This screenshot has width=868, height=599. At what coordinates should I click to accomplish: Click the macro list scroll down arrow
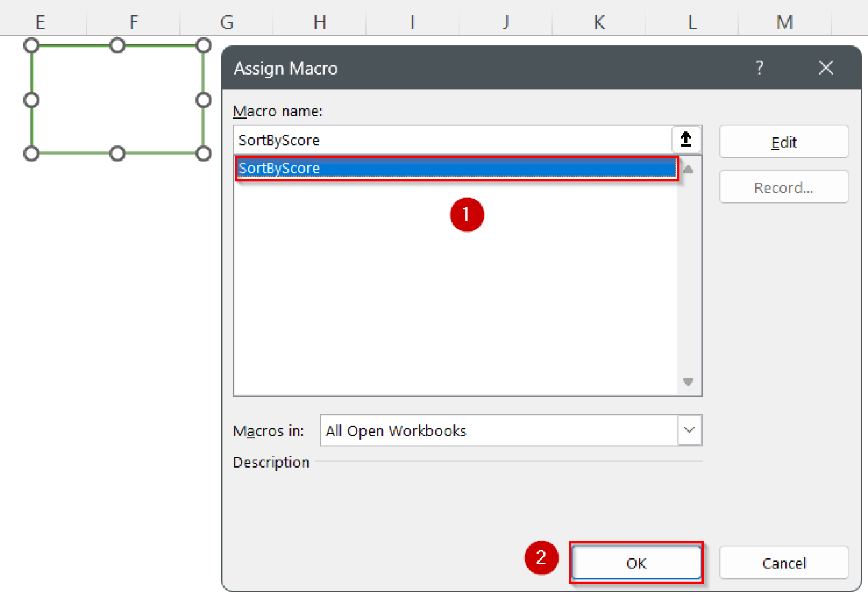click(688, 382)
